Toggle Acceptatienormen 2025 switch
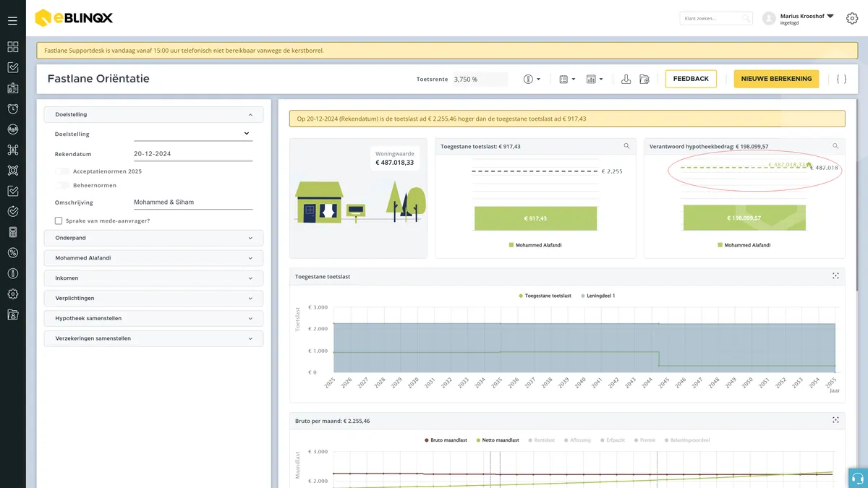The width and height of the screenshot is (868, 488). pyautogui.click(x=63, y=171)
